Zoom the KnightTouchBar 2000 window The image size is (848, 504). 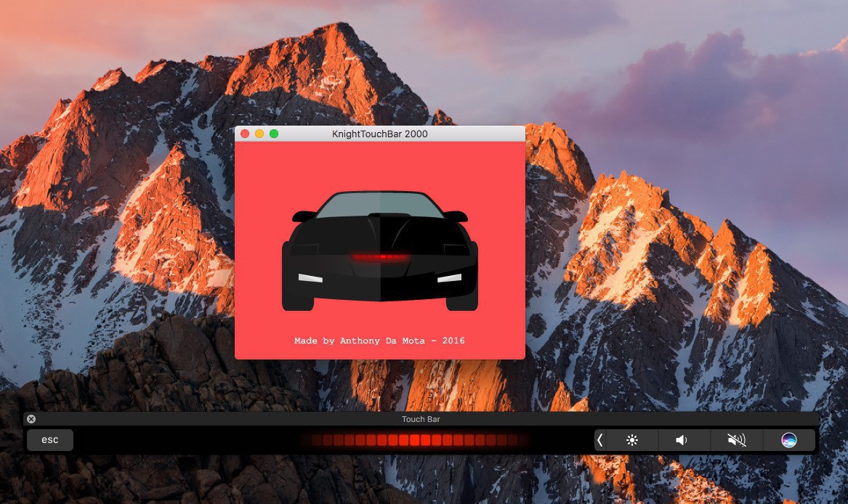click(x=274, y=134)
